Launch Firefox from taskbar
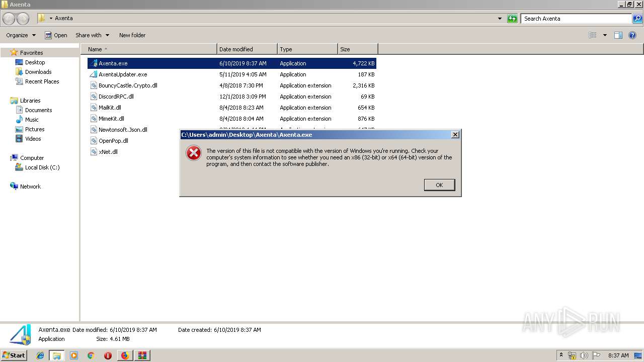 125,355
